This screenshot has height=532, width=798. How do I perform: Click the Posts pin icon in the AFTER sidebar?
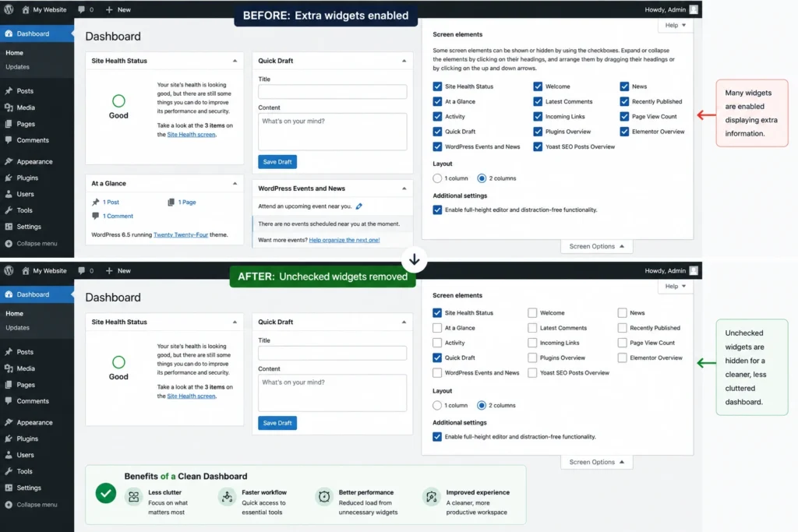point(9,351)
